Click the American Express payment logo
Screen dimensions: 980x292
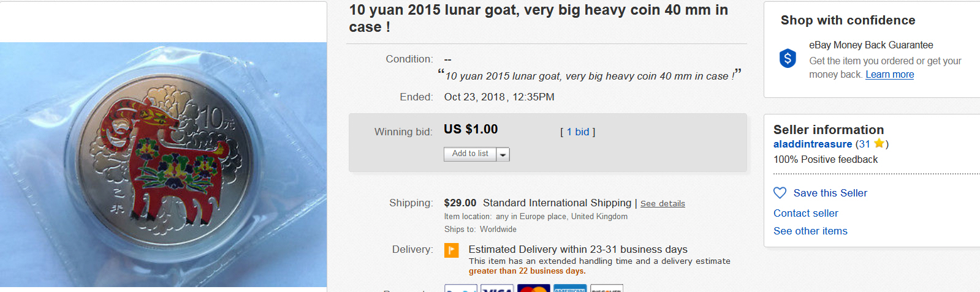pyautogui.click(x=569, y=288)
